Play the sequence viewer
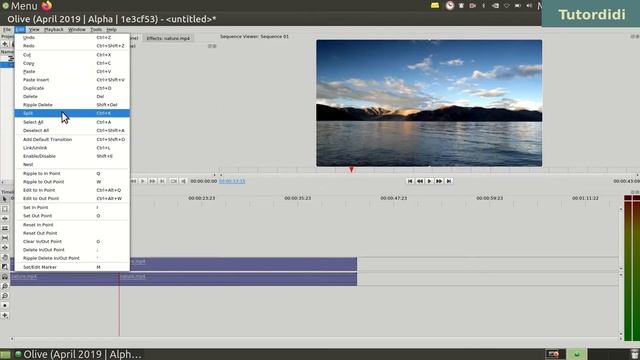 [x=429, y=181]
